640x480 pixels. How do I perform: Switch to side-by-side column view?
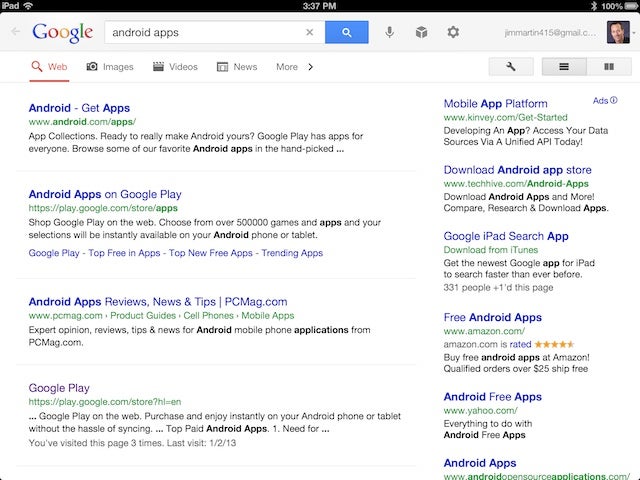[x=609, y=67]
